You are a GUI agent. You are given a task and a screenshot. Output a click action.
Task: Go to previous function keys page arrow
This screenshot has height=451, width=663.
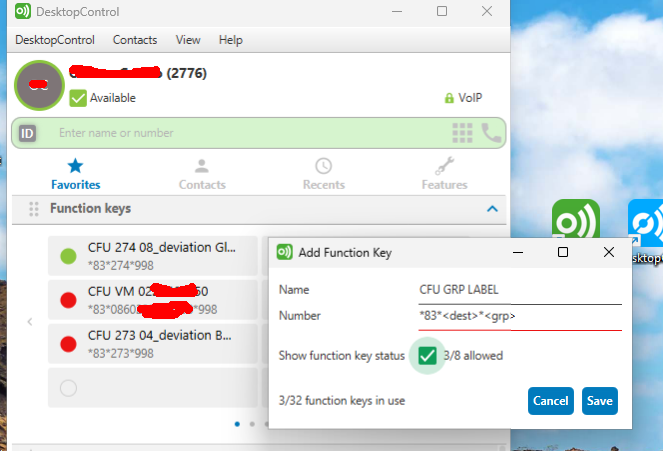30,322
